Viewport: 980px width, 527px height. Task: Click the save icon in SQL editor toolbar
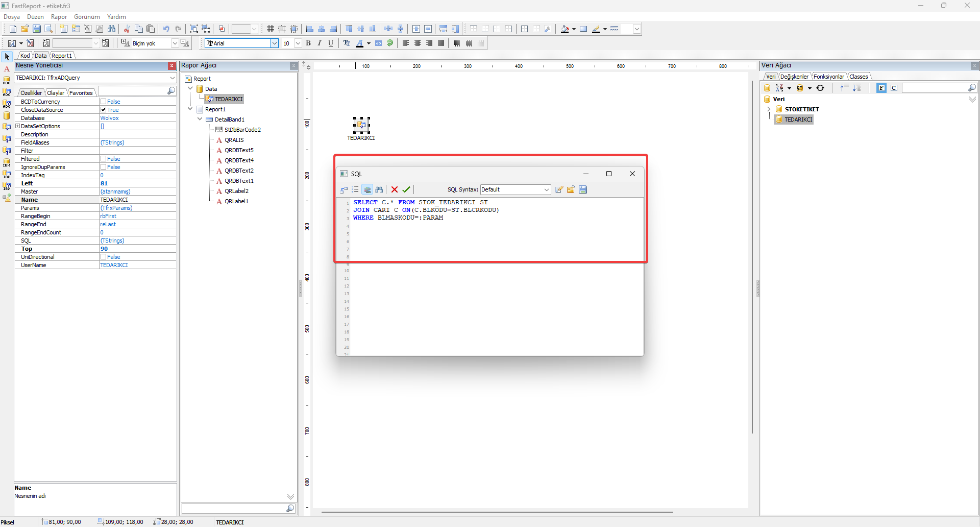pos(583,189)
